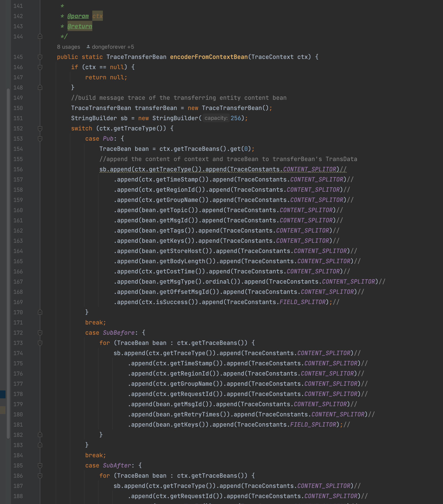Collapse the switch statement fold marker at line 152

pyautogui.click(x=40, y=128)
